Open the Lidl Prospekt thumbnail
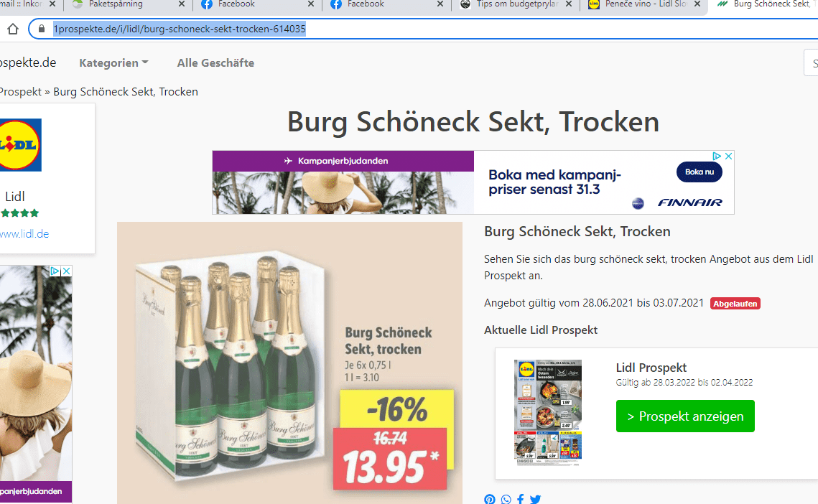Screen dimensions: 818x504 tap(547, 412)
